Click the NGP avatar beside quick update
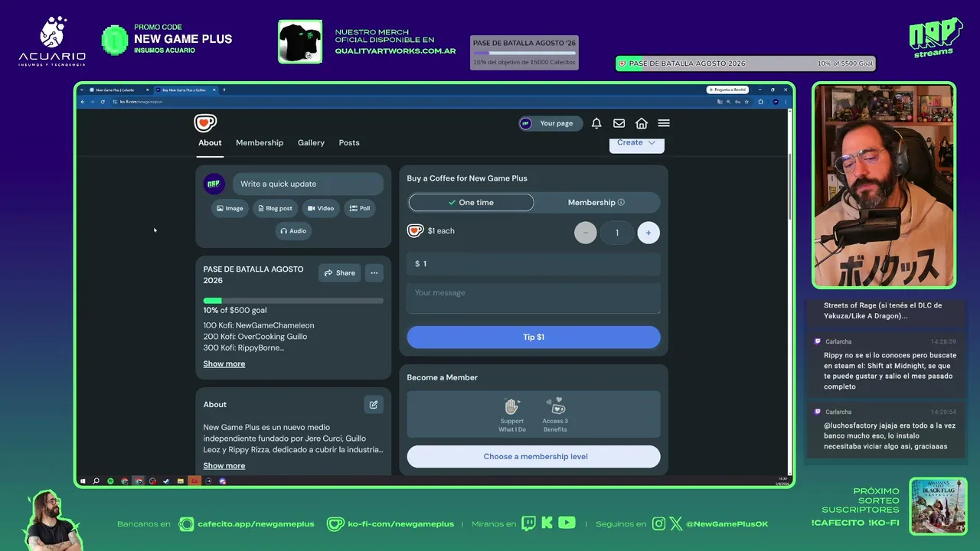980x551 pixels. click(x=214, y=184)
